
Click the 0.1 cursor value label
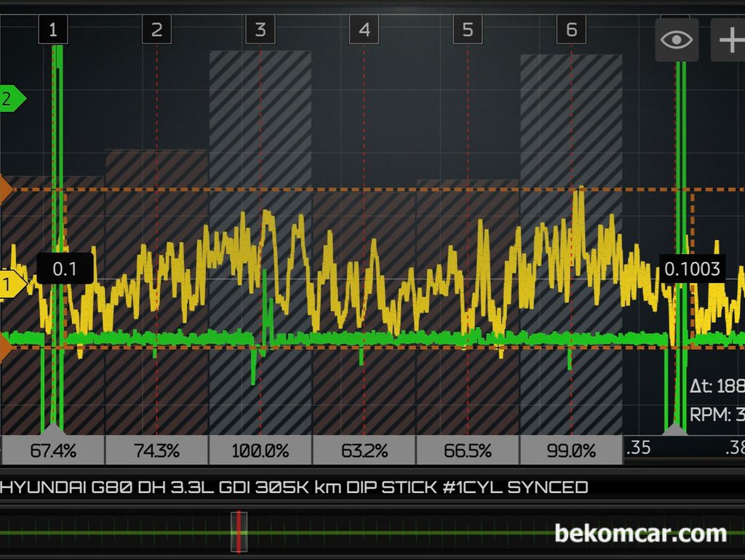pyautogui.click(x=65, y=269)
